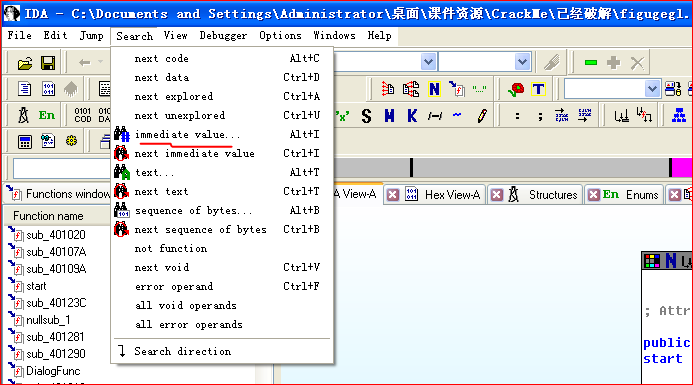This screenshot has width=693, height=385.
Task: Click the green 'x' toolbar icon
Action: coord(342,116)
